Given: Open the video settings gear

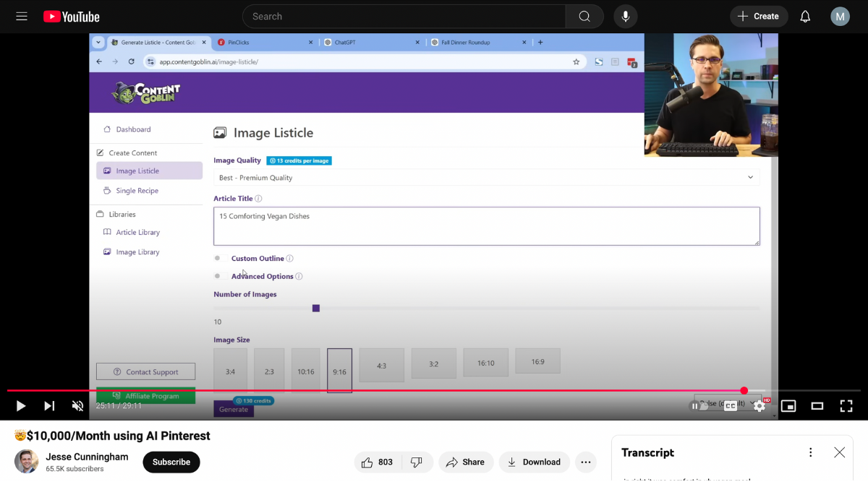Looking at the screenshot, I should [759, 406].
